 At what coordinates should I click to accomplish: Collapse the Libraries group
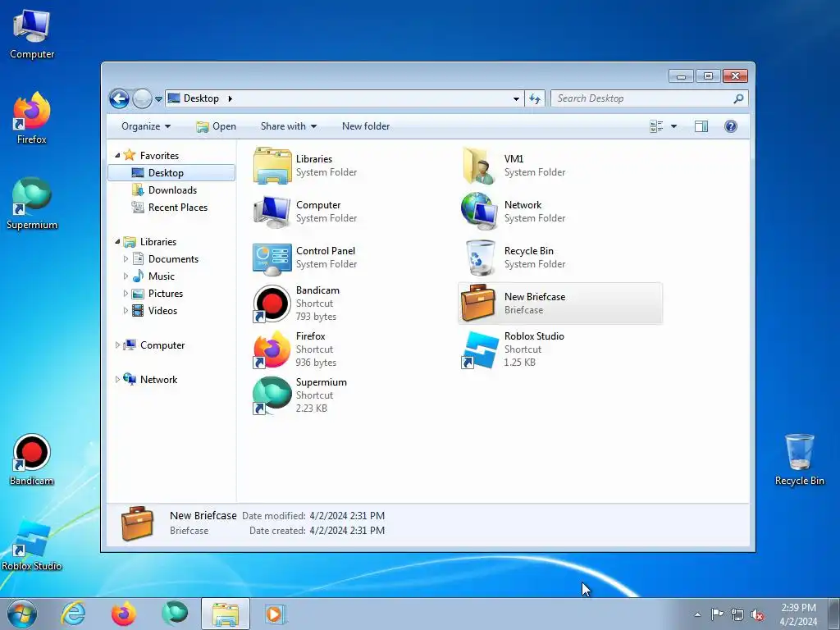tap(117, 242)
